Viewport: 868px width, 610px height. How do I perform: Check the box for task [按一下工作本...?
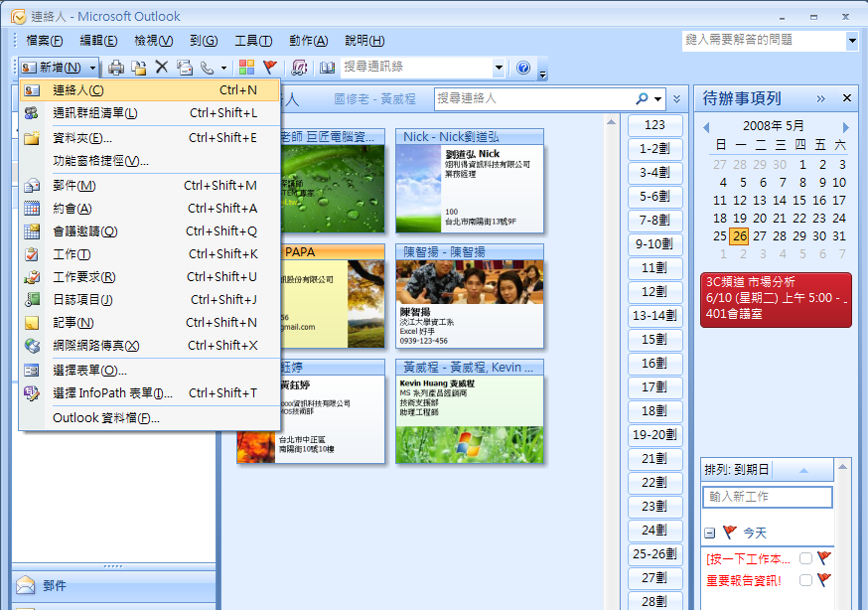pyautogui.click(x=806, y=558)
